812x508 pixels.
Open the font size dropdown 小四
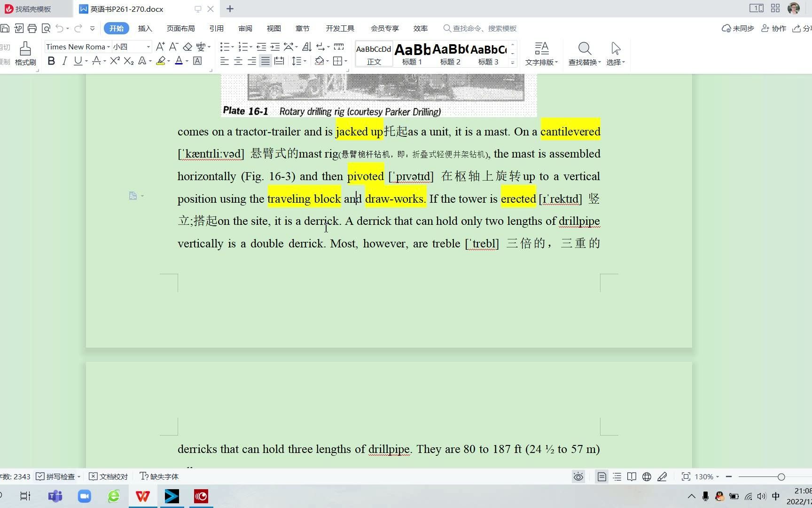[x=148, y=47]
